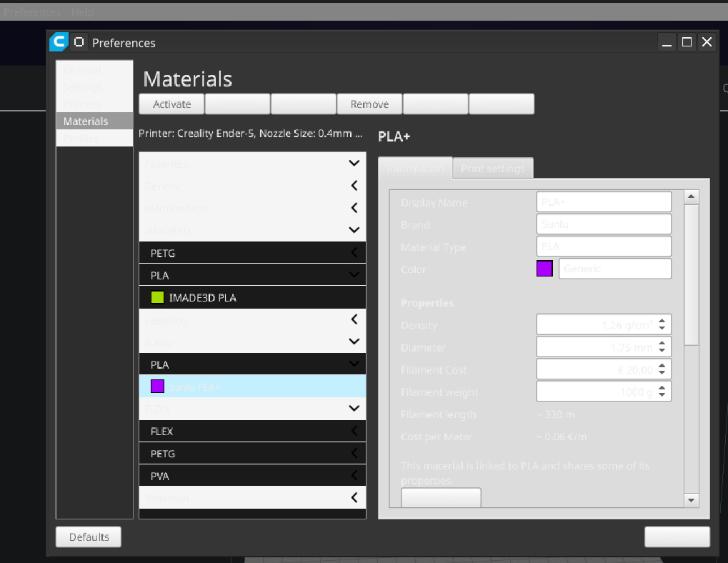Click the Brand input field
Viewport: 728px width, 563px height.
tap(604, 224)
